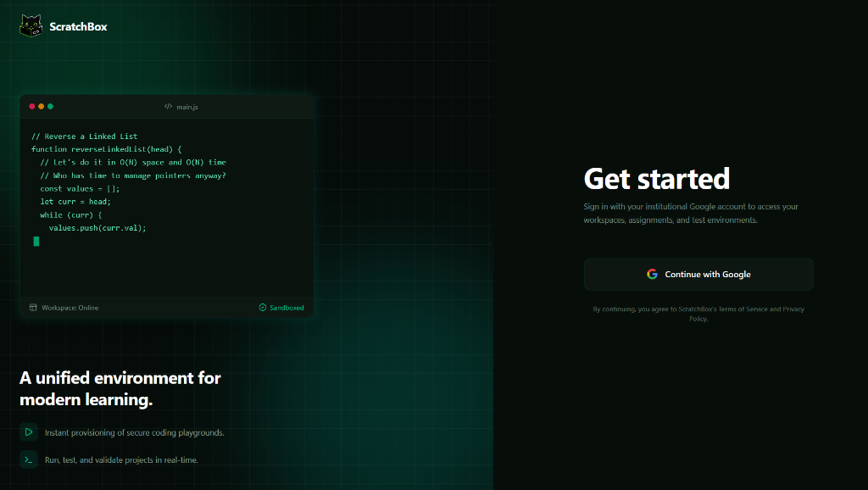Click the 'while (curr) {' code line
Image resolution: width=868 pixels, height=490 pixels.
pos(71,214)
